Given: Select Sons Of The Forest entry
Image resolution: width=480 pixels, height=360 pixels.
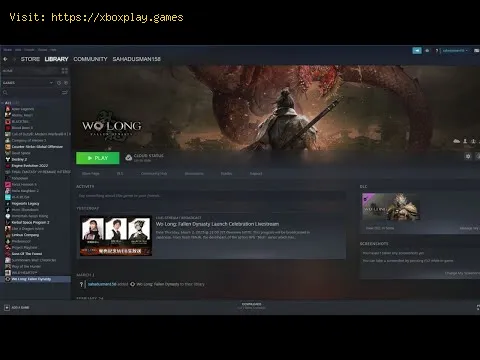Looking at the screenshot, I should coord(27,254).
